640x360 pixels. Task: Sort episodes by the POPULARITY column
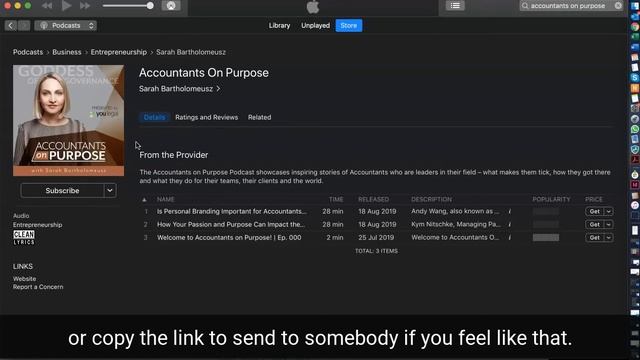(551, 200)
